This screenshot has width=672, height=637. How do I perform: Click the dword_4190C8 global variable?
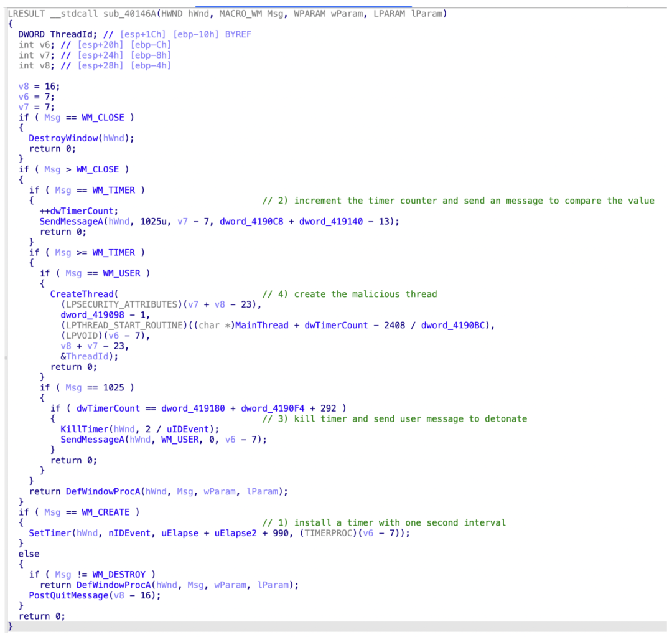click(x=251, y=221)
